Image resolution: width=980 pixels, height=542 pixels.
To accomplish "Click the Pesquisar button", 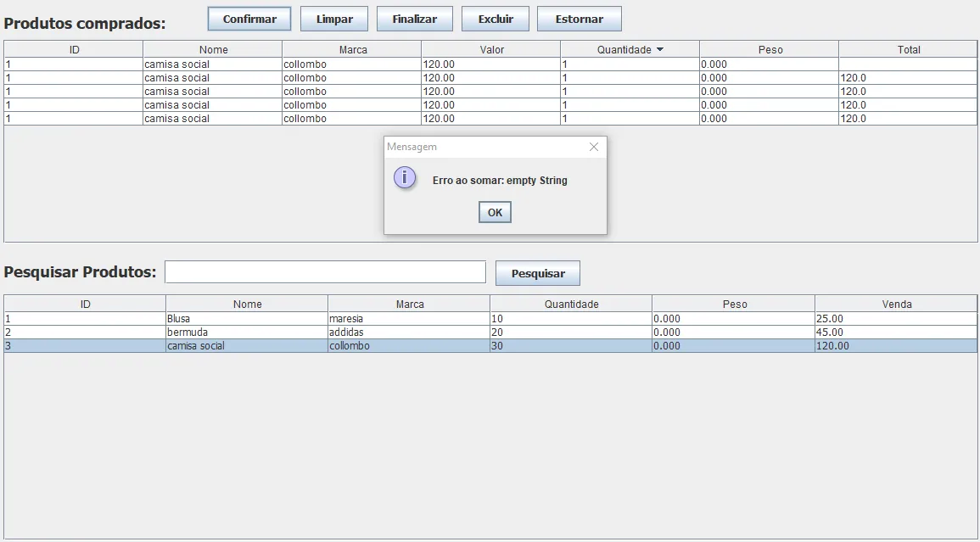I will (x=537, y=273).
